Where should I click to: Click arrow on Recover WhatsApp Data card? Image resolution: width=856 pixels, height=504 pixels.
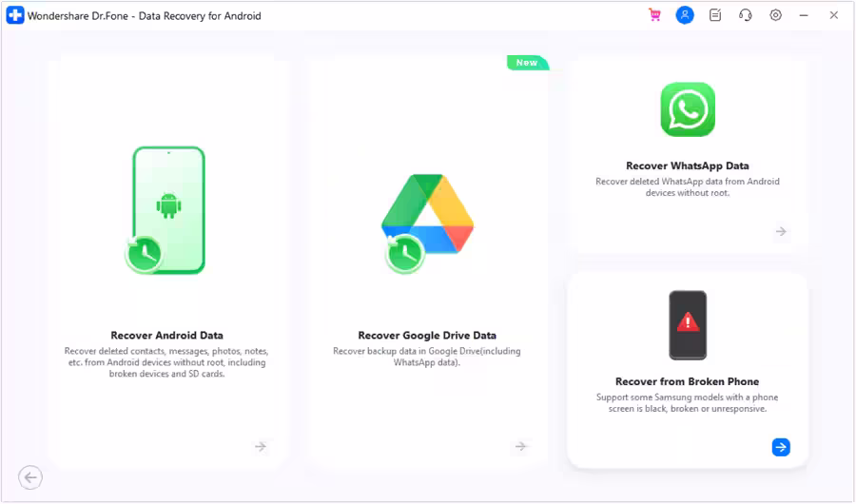[x=781, y=231]
